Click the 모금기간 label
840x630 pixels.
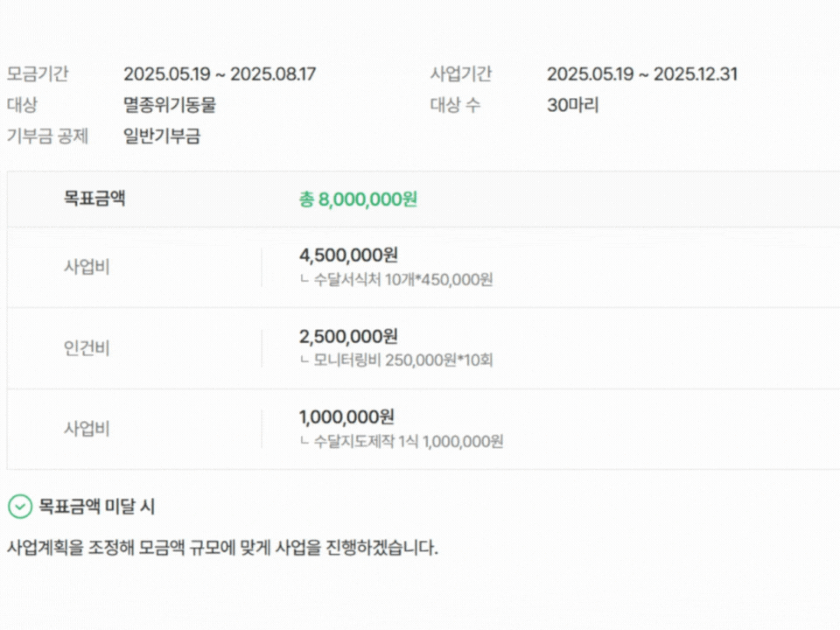pos(38,74)
